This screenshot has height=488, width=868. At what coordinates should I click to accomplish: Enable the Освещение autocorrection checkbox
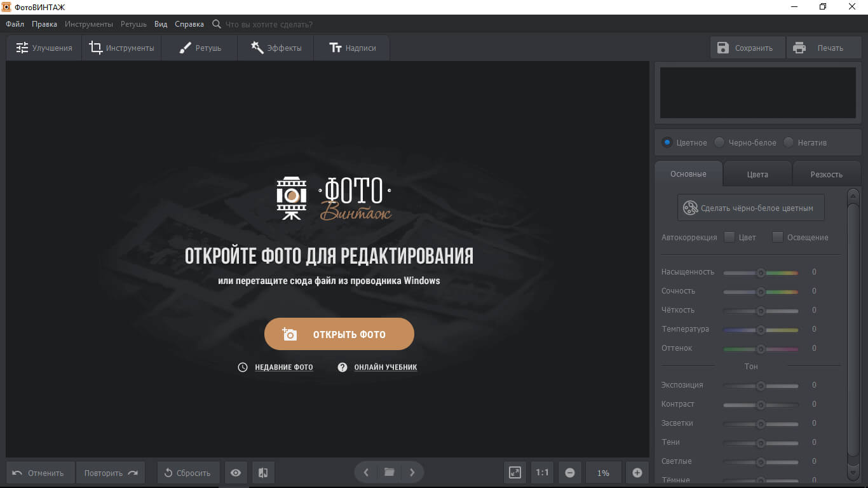777,237
